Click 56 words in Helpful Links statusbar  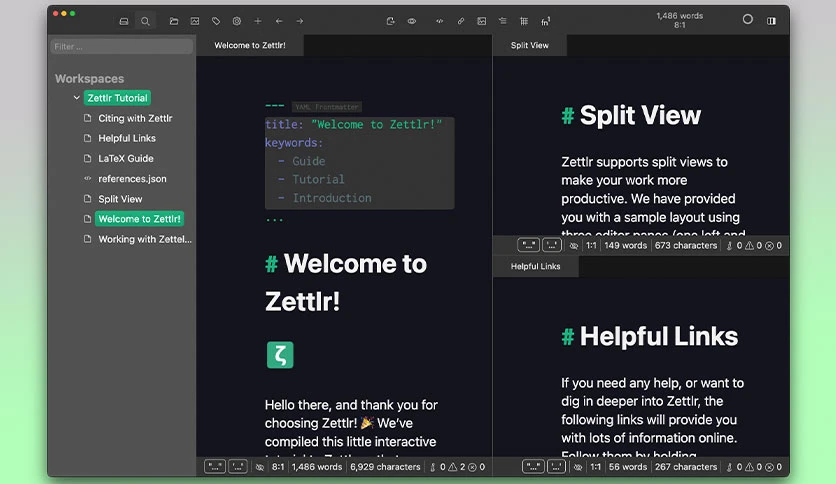click(628, 467)
